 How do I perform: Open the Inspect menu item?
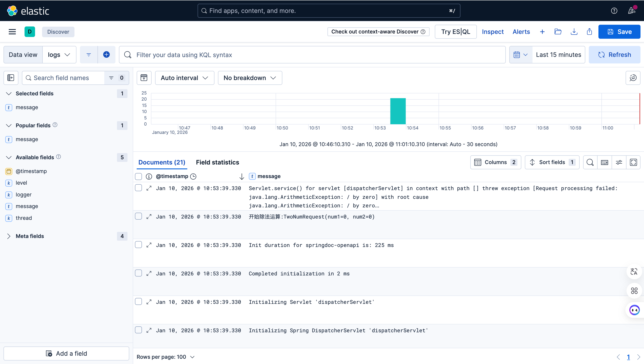click(x=493, y=32)
